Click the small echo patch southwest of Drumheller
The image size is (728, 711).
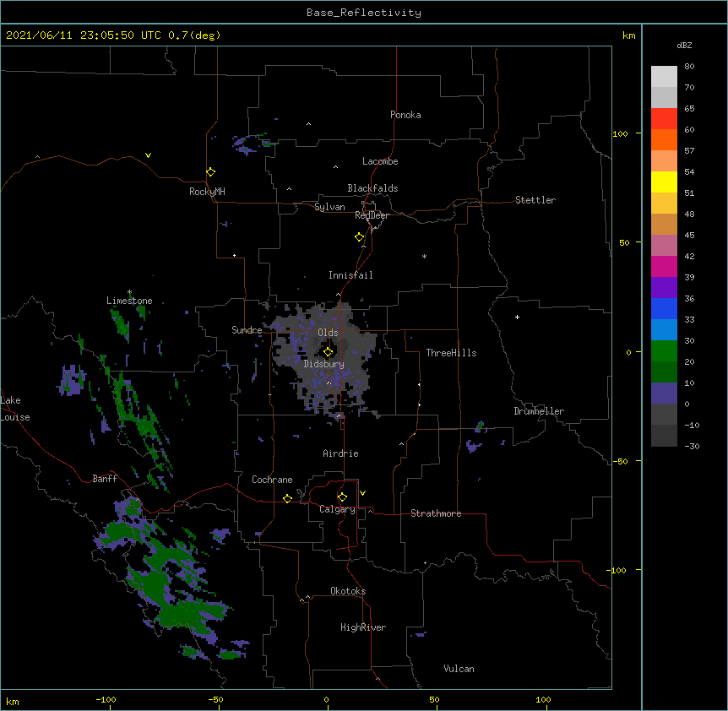474,447
